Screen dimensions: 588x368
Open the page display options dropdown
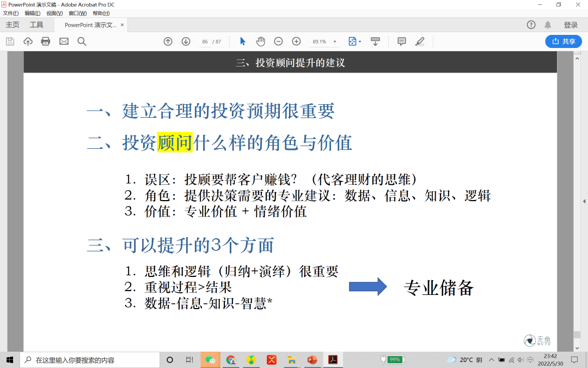[x=354, y=41]
